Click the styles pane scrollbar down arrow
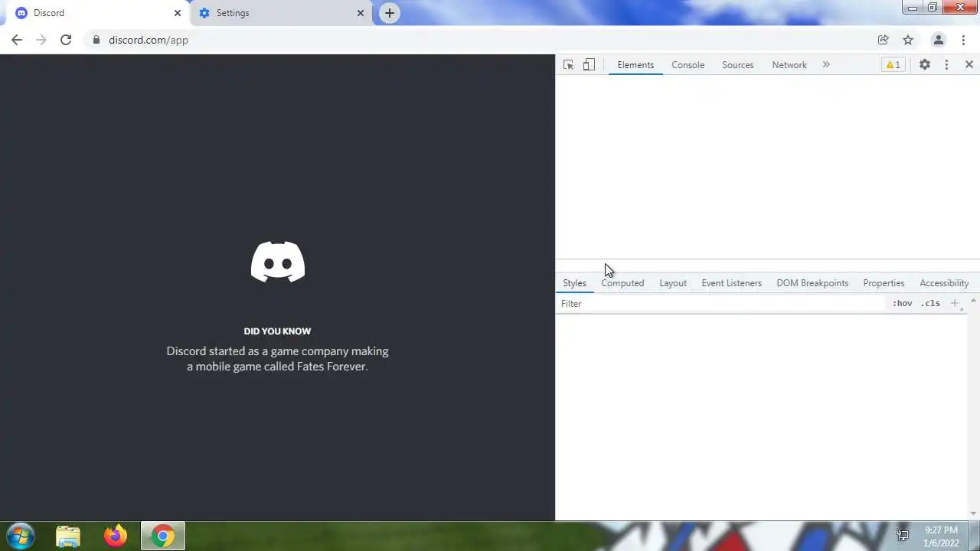Viewport: 980px width, 551px height. pos(974,514)
